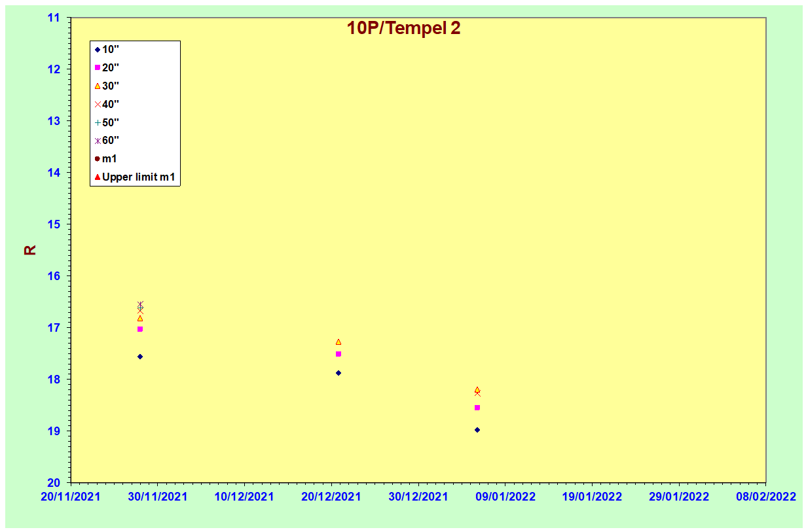Click x-axis date 10/12/2021
Image resolution: width=806 pixels, height=532 pixels.
(x=244, y=497)
